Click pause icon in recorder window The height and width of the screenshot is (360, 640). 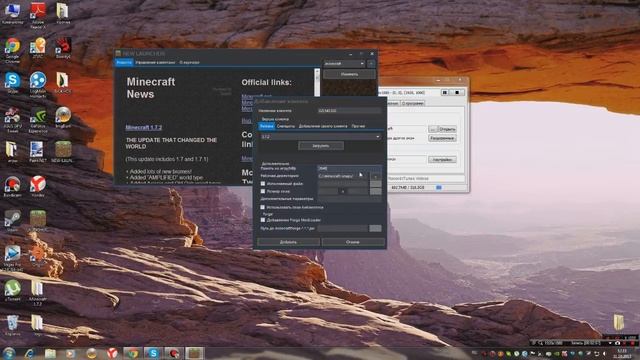(x=445, y=93)
